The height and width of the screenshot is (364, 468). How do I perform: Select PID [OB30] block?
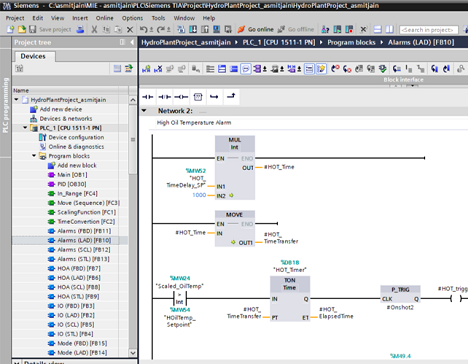click(72, 184)
